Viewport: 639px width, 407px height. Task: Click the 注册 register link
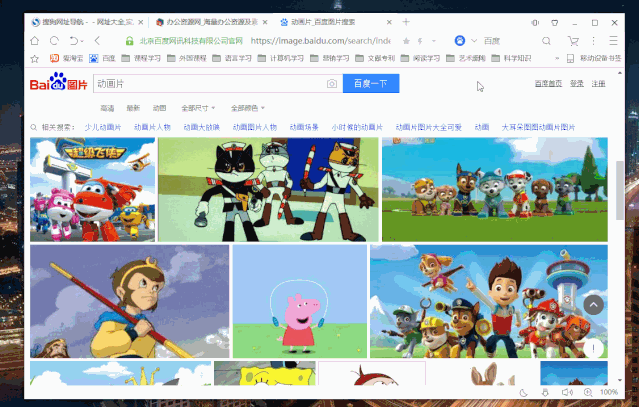click(598, 84)
